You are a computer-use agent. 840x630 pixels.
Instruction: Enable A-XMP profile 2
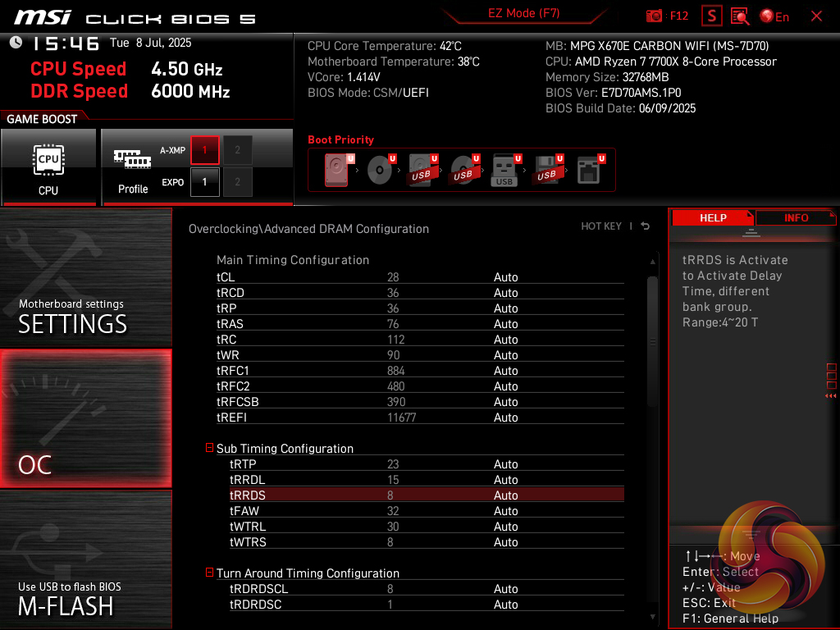(237, 150)
